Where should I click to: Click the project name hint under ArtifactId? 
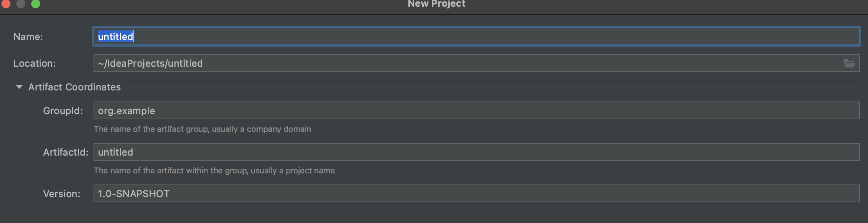tap(214, 170)
